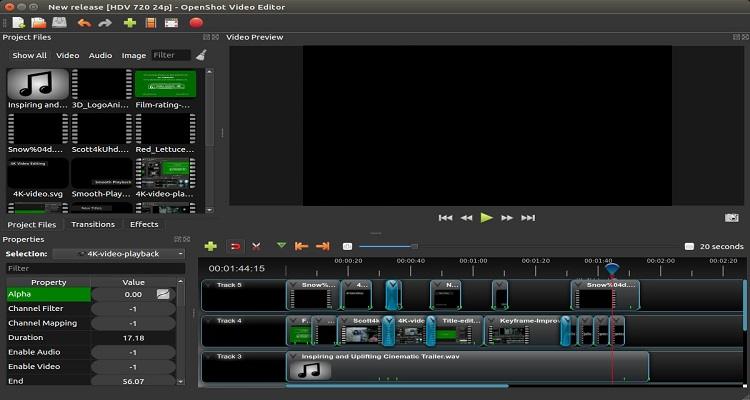Show All project files filter
Viewport: 750px width, 400px height.
point(30,56)
